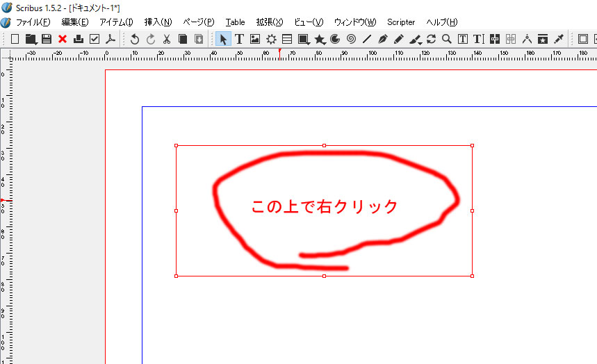This screenshot has height=364, width=597.
Task: Select the Link Text Frames tool
Action: pyautogui.click(x=495, y=39)
